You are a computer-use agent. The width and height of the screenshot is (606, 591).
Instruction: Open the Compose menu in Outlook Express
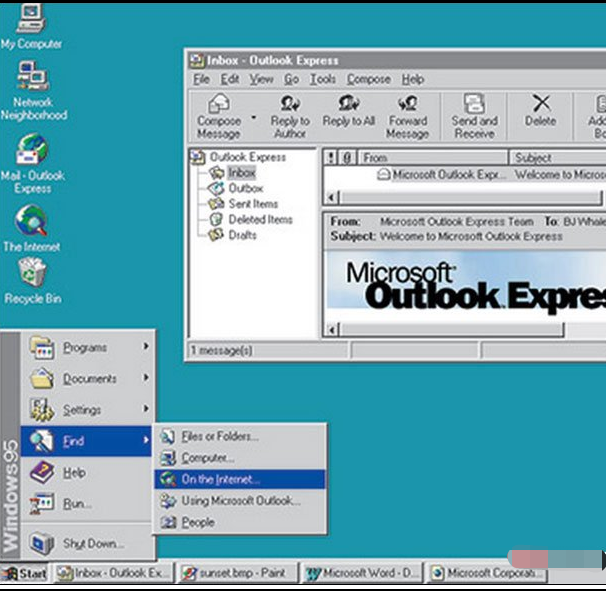368,79
